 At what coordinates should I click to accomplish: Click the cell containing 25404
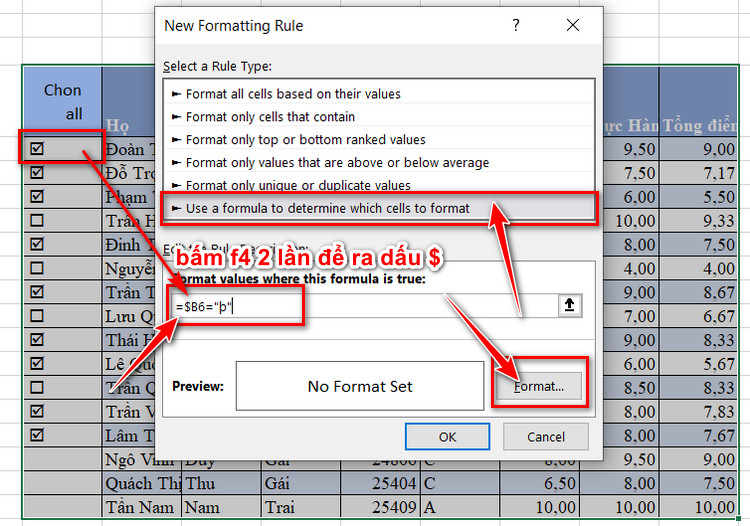point(380,483)
